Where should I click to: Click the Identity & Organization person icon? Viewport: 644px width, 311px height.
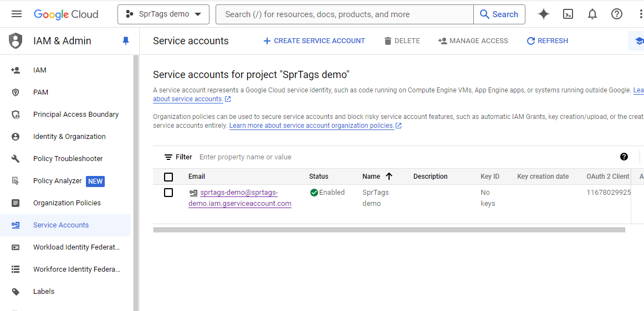(x=16, y=137)
